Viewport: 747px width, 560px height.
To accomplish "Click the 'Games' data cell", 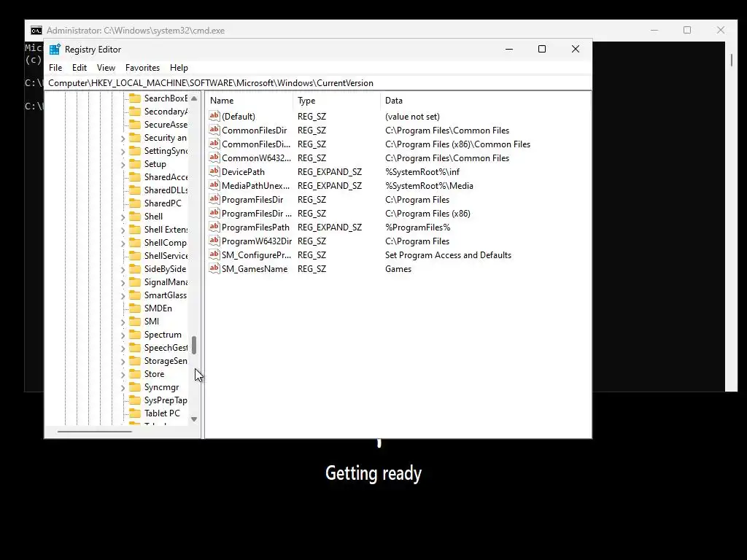I will click(398, 268).
